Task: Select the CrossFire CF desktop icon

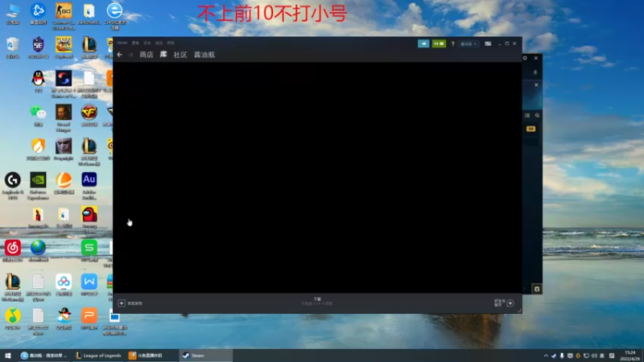Action: (x=89, y=116)
